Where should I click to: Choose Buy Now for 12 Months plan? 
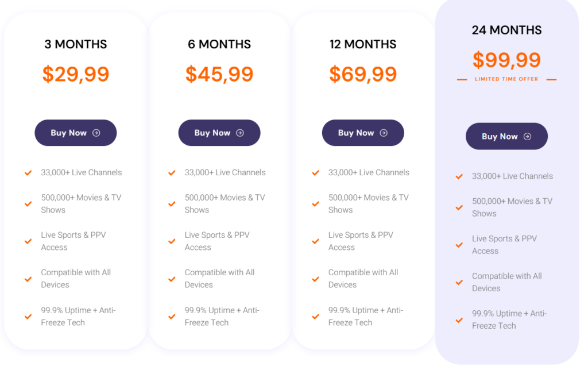pos(362,133)
